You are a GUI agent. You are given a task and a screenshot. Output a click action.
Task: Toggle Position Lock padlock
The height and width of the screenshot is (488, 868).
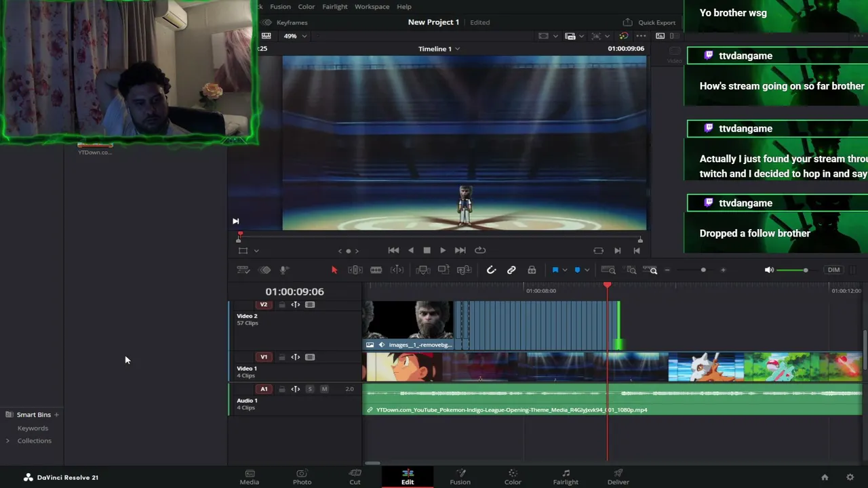point(532,270)
